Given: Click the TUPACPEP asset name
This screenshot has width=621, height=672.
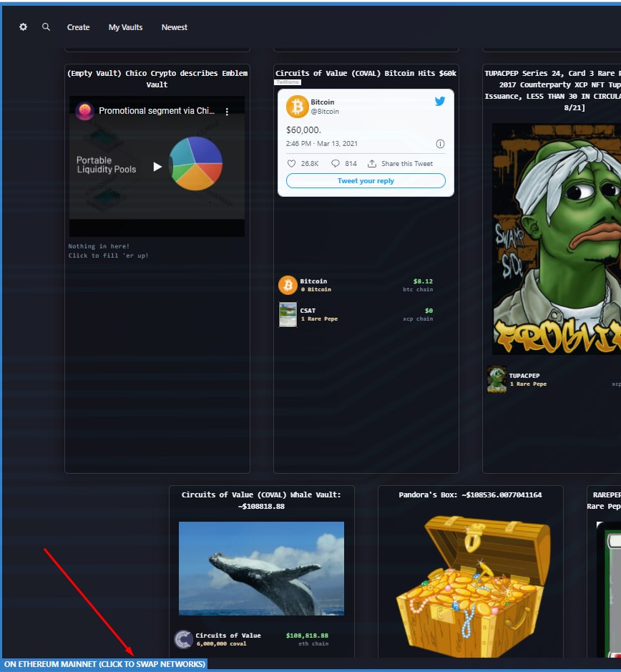Looking at the screenshot, I should pyautogui.click(x=524, y=376).
